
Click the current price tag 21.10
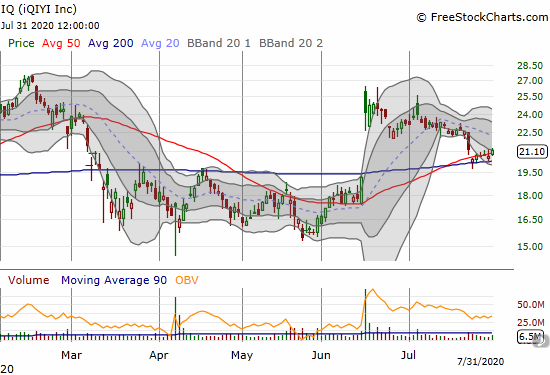(532, 152)
